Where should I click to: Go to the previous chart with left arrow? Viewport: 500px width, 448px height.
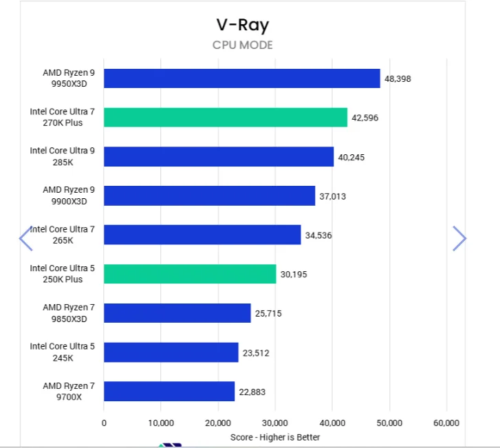point(26,238)
